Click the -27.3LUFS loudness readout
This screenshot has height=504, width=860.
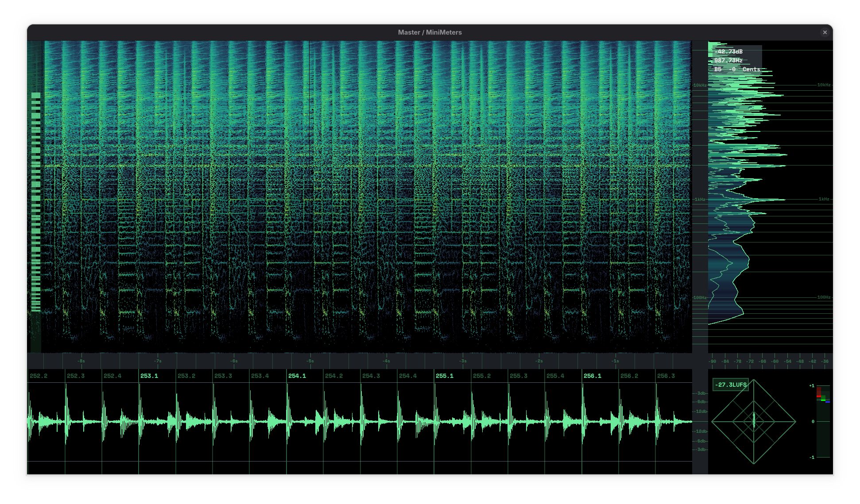(x=731, y=385)
